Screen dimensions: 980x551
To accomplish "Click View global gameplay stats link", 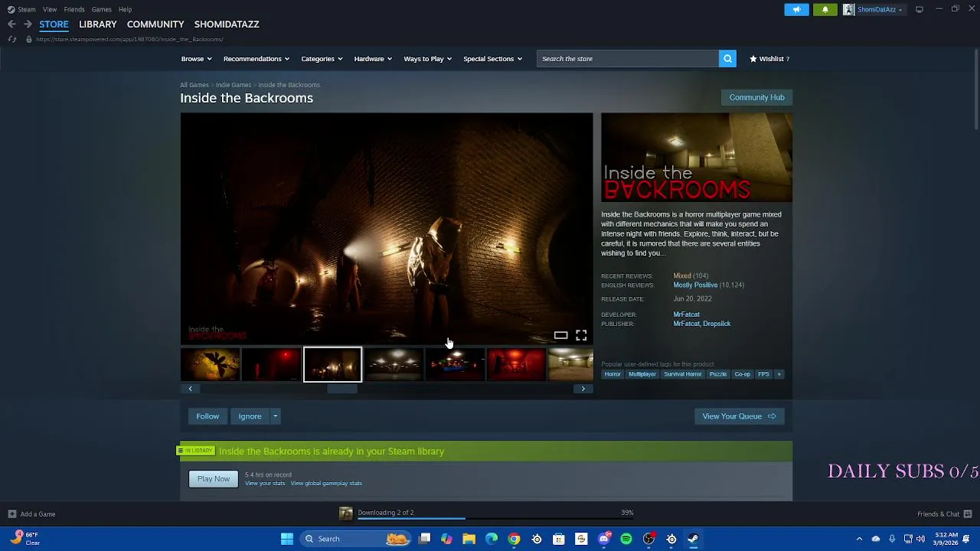I will tap(326, 484).
